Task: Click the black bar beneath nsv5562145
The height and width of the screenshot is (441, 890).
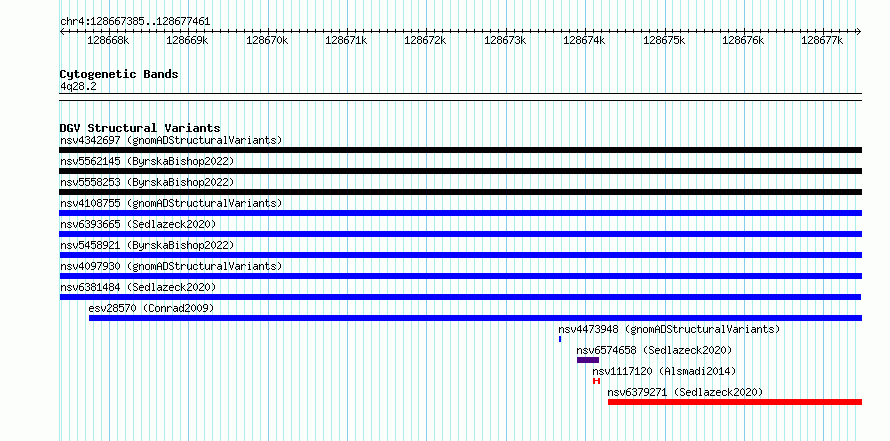Action: (x=460, y=171)
